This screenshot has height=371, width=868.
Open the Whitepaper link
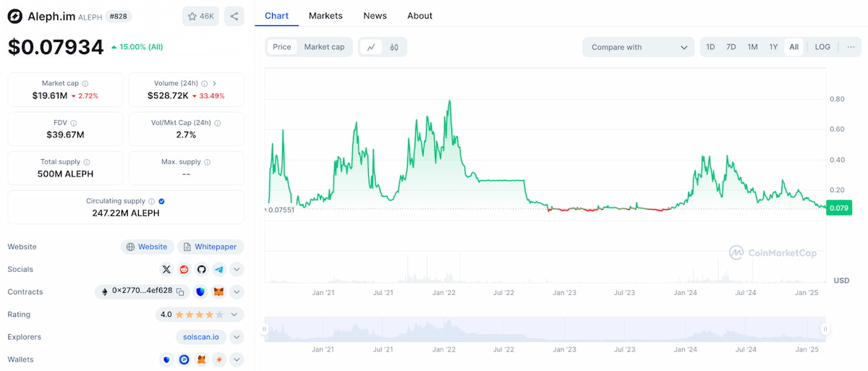click(210, 247)
